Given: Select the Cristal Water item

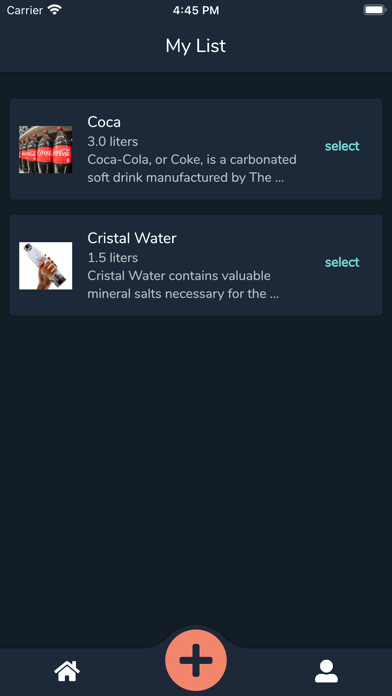Looking at the screenshot, I should tap(342, 262).
